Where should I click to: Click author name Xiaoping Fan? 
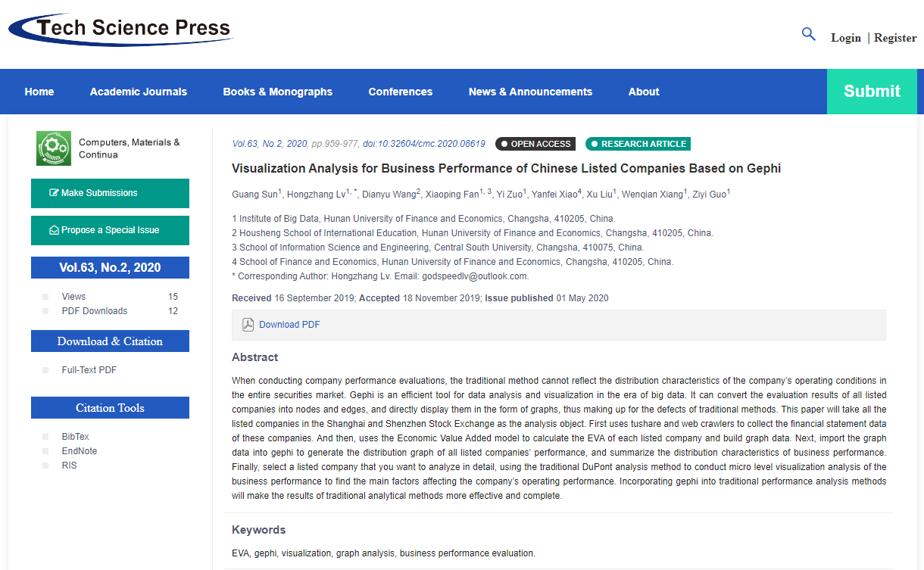452,195
